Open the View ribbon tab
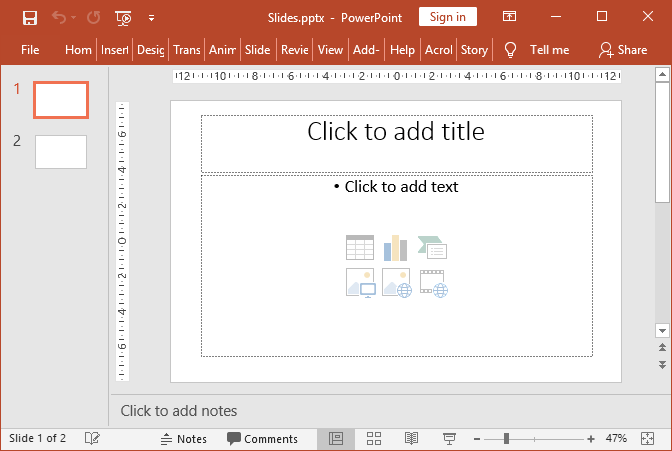672x451 pixels. (330, 50)
